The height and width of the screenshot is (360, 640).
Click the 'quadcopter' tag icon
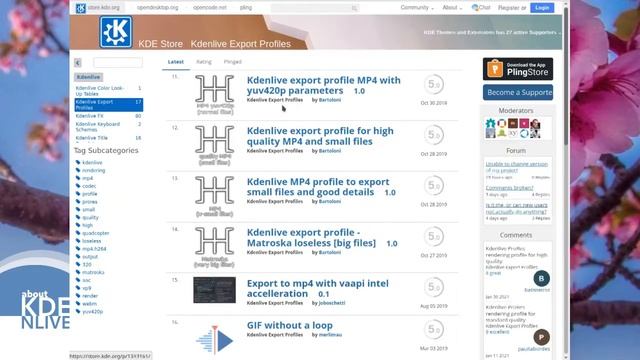[x=78, y=233]
